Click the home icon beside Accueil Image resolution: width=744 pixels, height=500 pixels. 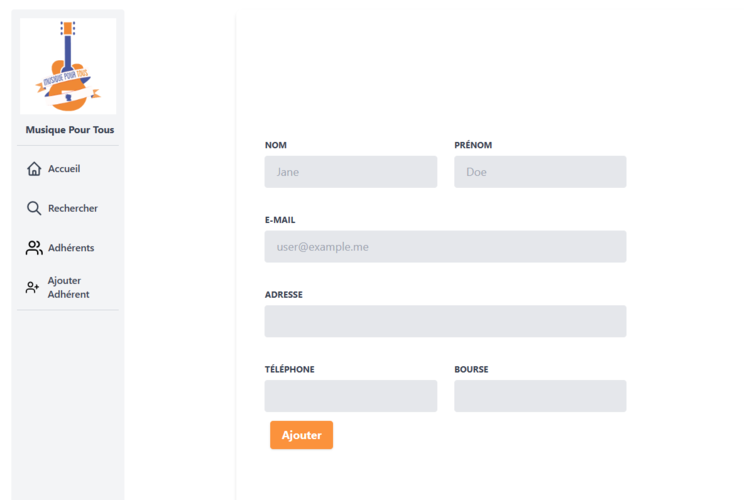point(34,169)
